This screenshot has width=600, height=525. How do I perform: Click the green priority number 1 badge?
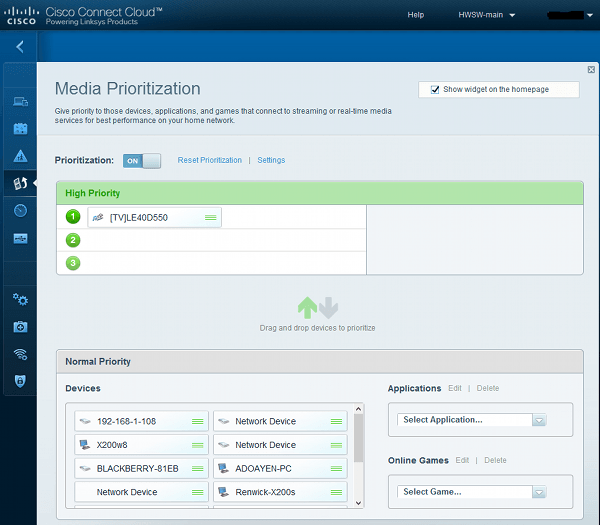pos(73,217)
